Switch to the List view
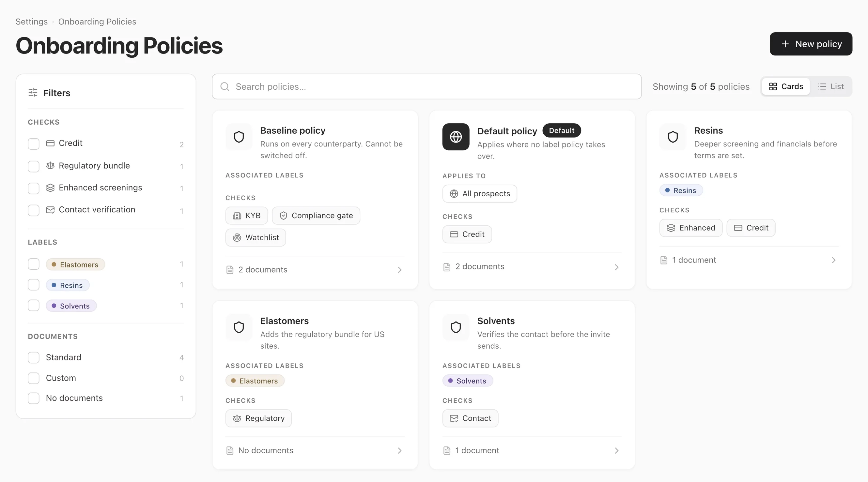This screenshot has width=868, height=482. click(x=831, y=86)
